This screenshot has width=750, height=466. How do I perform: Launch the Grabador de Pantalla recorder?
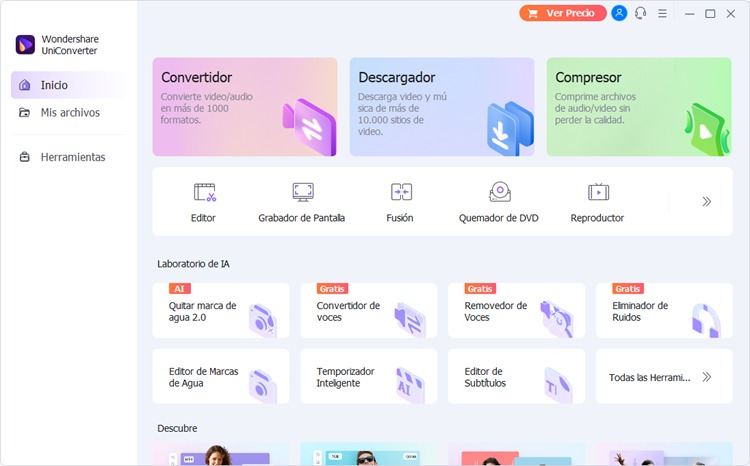pyautogui.click(x=303, y=192)
